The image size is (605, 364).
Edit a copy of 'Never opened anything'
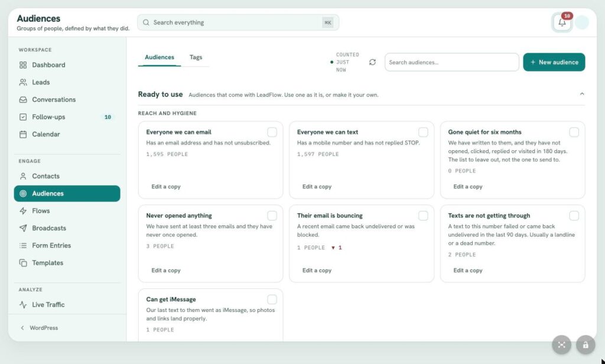(166, 270)
